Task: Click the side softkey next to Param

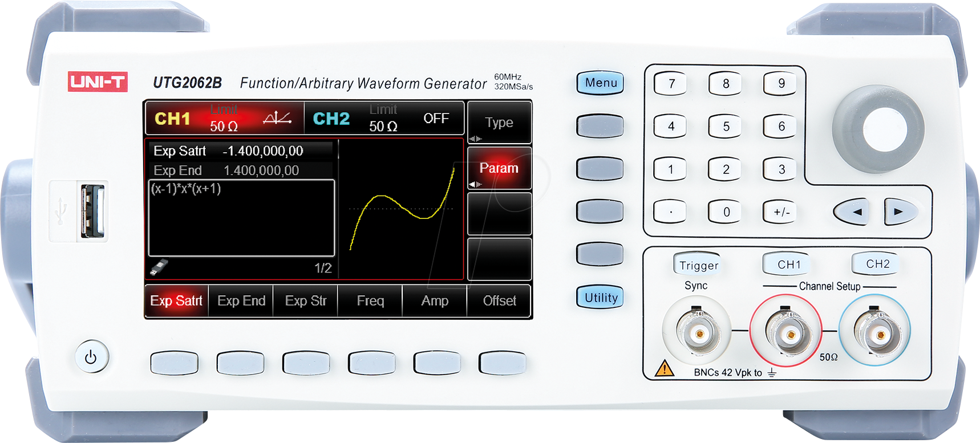Action: [600, 169]
